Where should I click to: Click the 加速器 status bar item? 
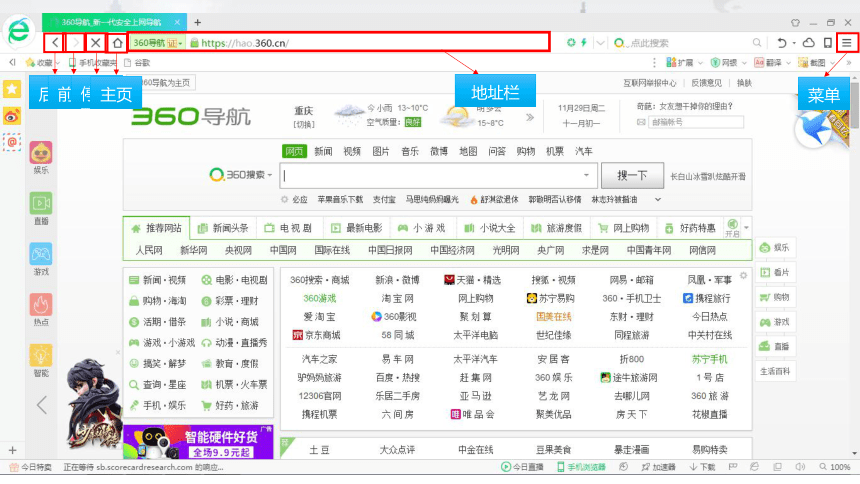pyautogui.click(x=658, y=467)
